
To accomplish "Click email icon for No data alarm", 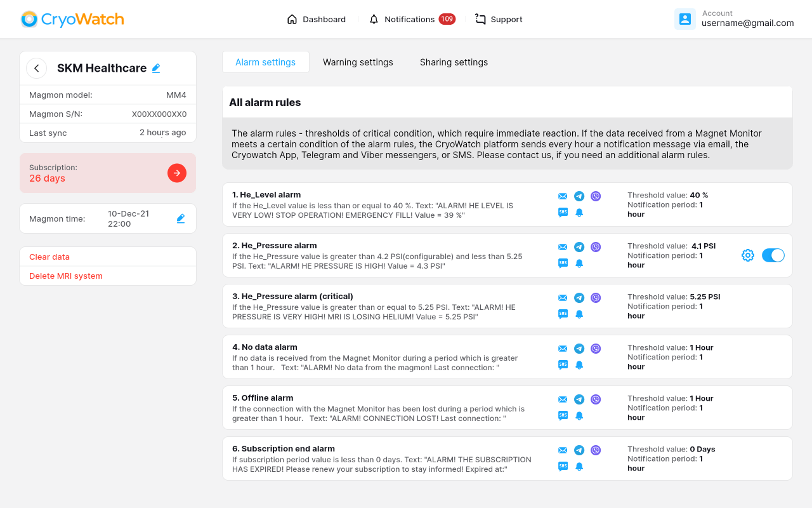I will 563,349.
